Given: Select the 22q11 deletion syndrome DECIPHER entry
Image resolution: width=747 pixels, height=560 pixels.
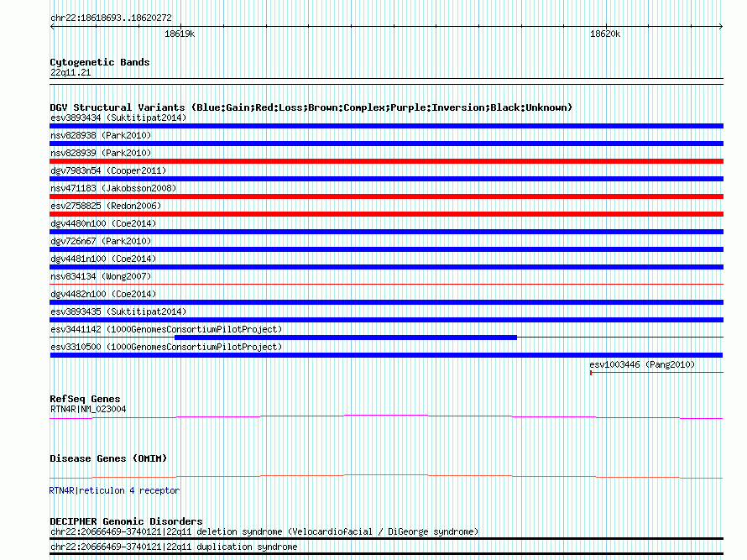Looking at the screenshot, I should [x=264, y=531].
